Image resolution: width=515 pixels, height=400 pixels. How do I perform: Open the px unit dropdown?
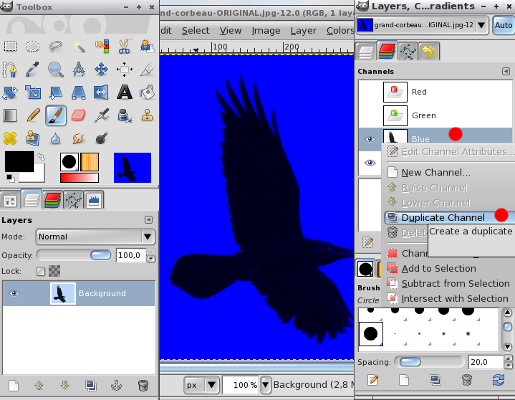pos(202,385)
